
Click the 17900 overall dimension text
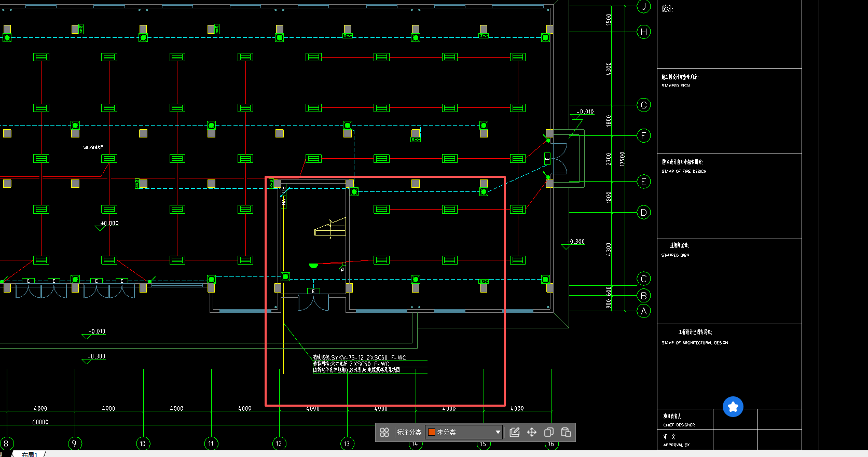(x=622, y=159)
